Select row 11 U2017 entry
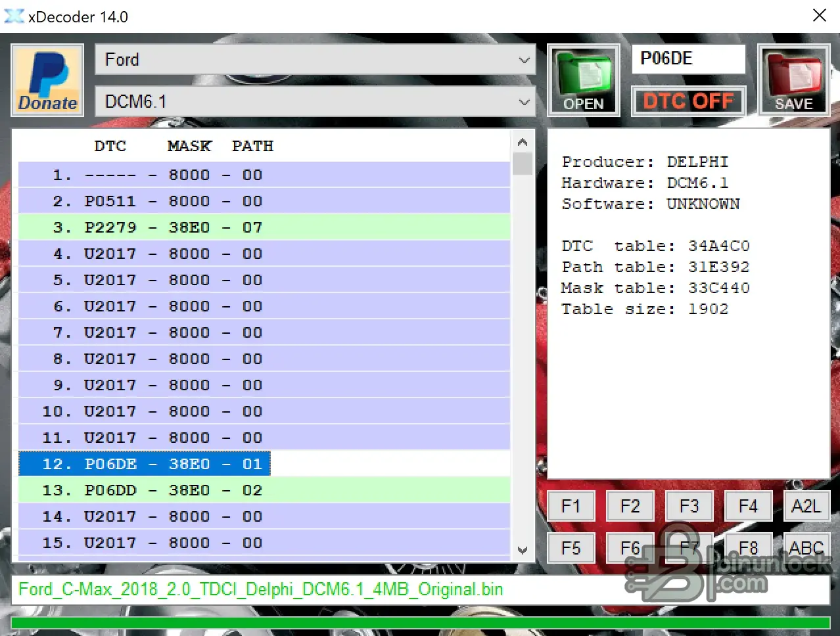840x636 pixels. point(264,438)
